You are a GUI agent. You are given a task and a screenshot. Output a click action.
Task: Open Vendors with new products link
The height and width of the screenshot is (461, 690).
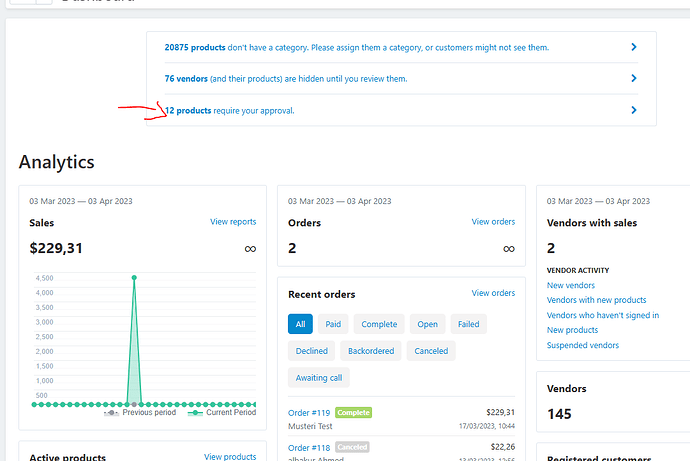coord(596,300)
